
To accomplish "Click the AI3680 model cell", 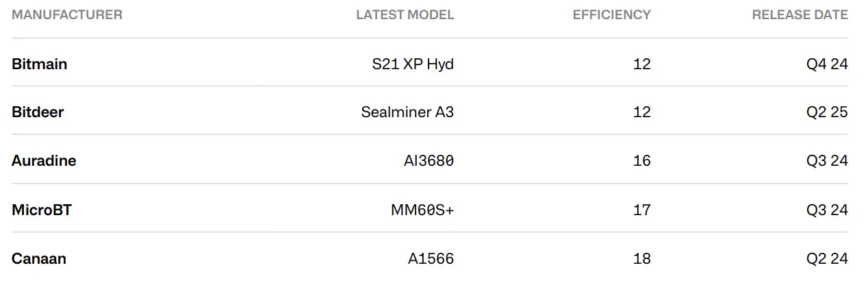I will click(429, 161).
